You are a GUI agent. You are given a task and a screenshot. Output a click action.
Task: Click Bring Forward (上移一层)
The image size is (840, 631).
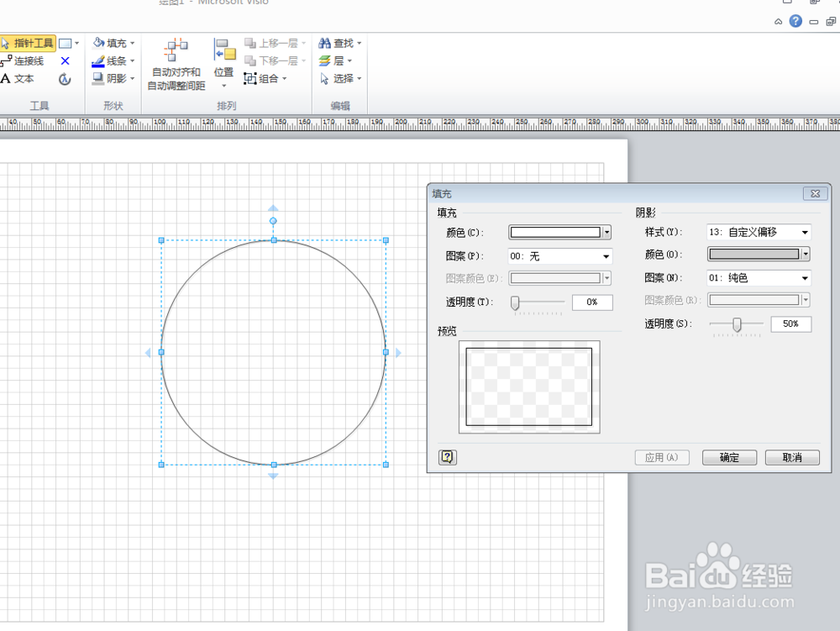[x=275, y=43]
